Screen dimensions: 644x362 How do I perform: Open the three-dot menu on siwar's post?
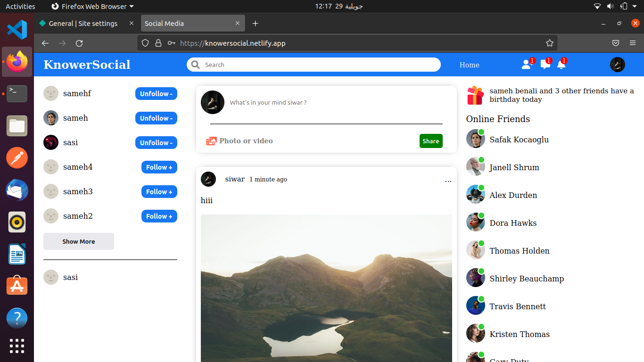[x=448, y=180]
